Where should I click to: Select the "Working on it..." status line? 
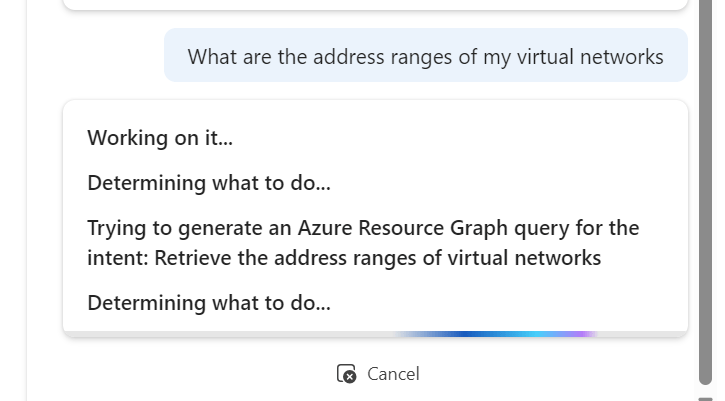click(160, 138)
